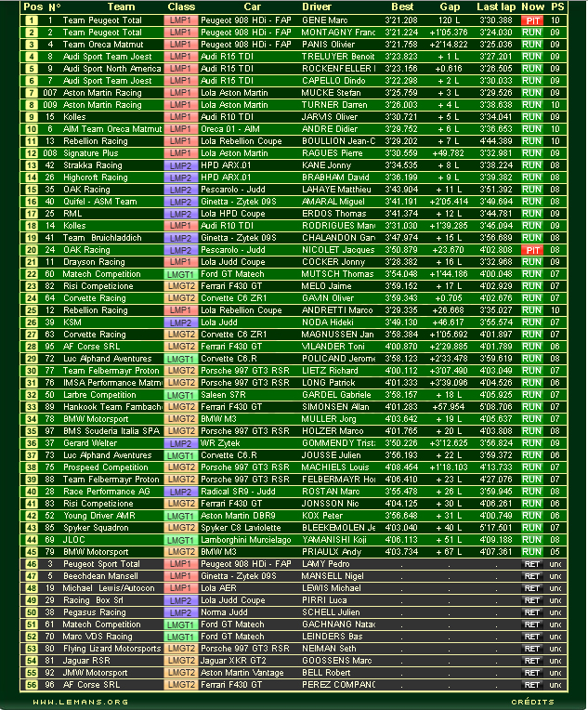
Task: Click car Spyker C8 Laviolette
Action: pyautogui.click(x=241, y=528)
